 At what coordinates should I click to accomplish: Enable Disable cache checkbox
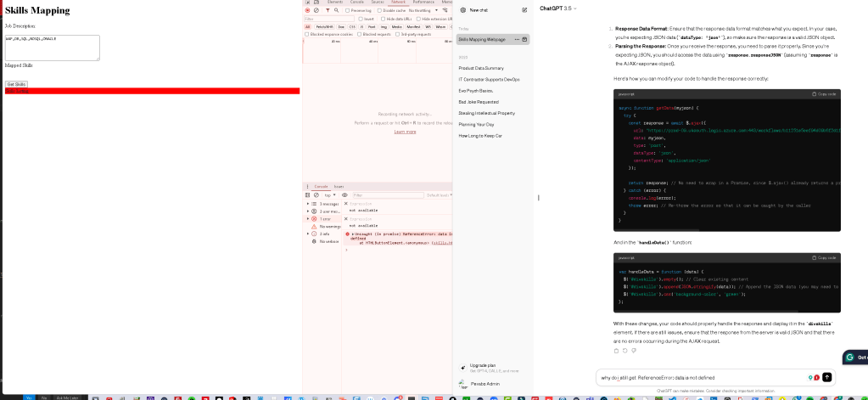[380, 10]
